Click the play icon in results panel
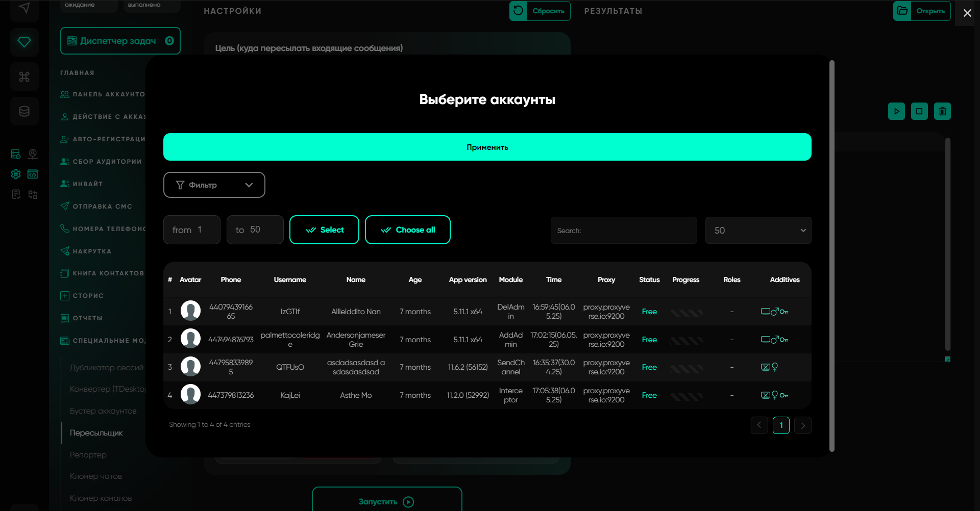This screenshot has height=511, width=980. pyautogui.click(x=896, y=111)
